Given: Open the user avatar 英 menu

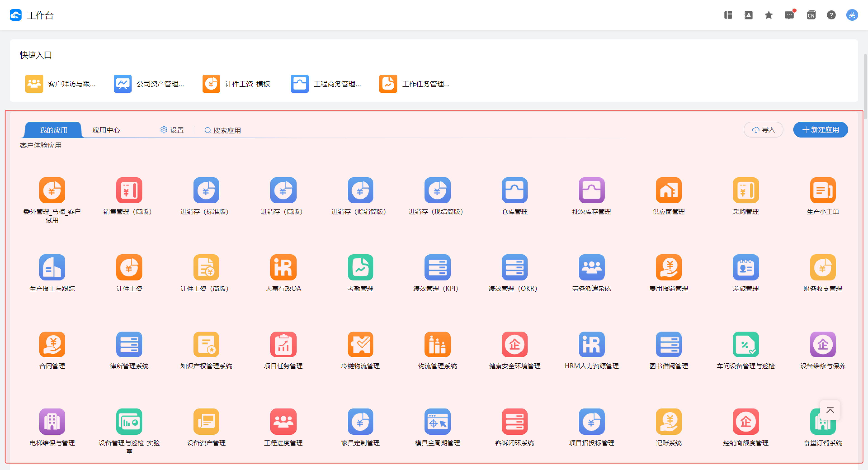Looking at the screenshot, I should pos(852,15).
